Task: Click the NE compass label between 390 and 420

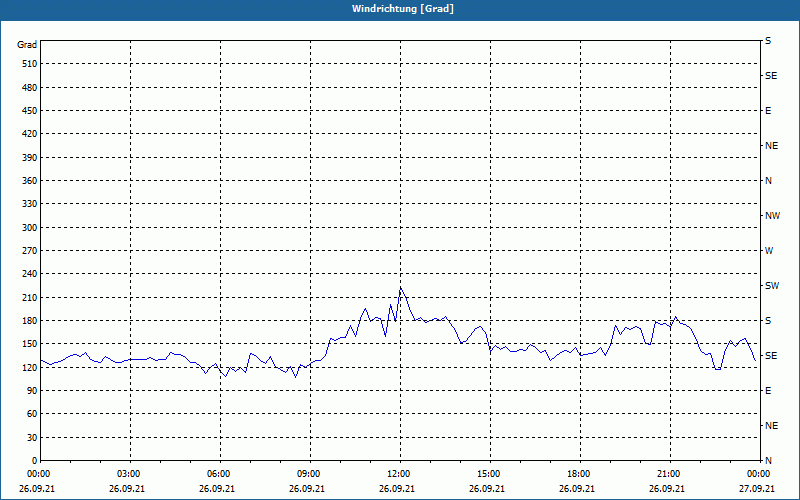Action: (771, 145)
